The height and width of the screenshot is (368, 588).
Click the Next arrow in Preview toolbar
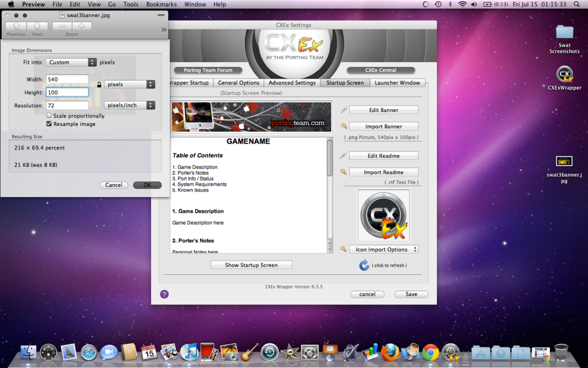coord(37,26)
